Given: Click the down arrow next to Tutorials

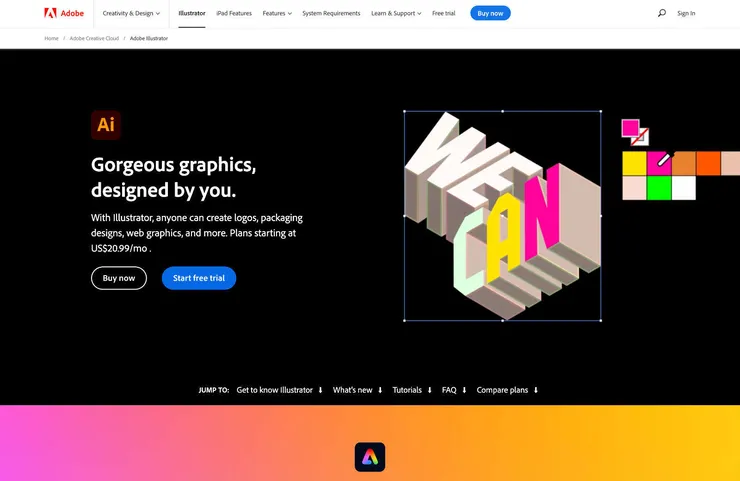Looking at the screenshot, I should tap(429, 390).
